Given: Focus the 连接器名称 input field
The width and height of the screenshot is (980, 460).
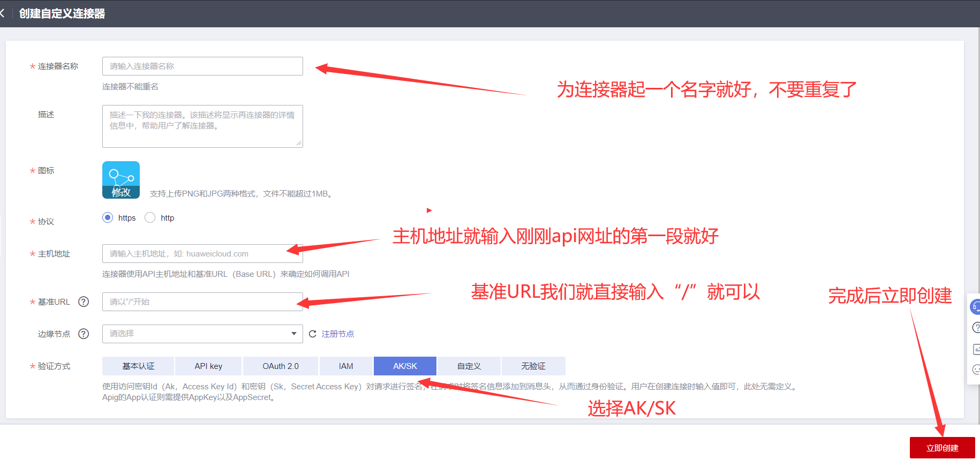Looking at the screenshot, I should [x=202, y=66].
